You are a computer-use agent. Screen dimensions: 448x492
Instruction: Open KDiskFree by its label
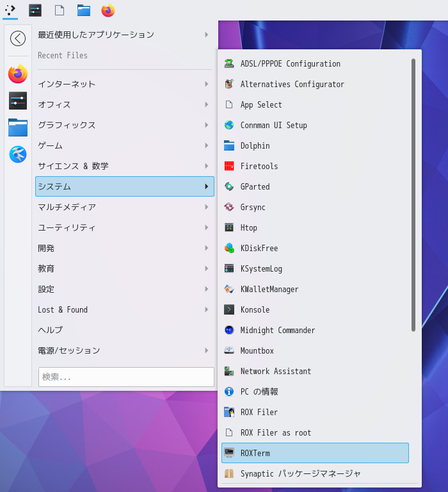click(x=259, y=248)
